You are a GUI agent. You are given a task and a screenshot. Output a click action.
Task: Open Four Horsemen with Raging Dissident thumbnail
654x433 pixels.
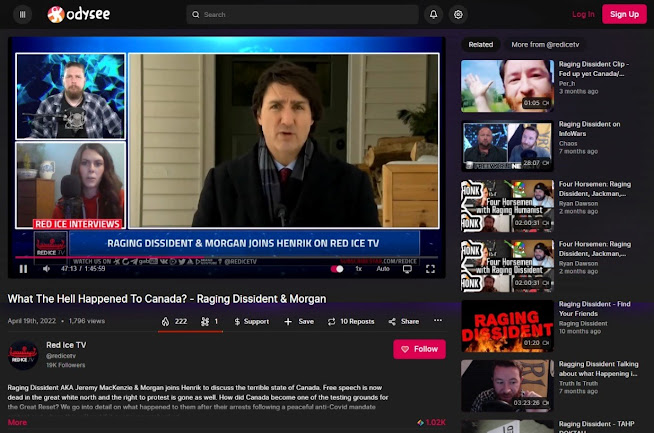tap(507, 266)
